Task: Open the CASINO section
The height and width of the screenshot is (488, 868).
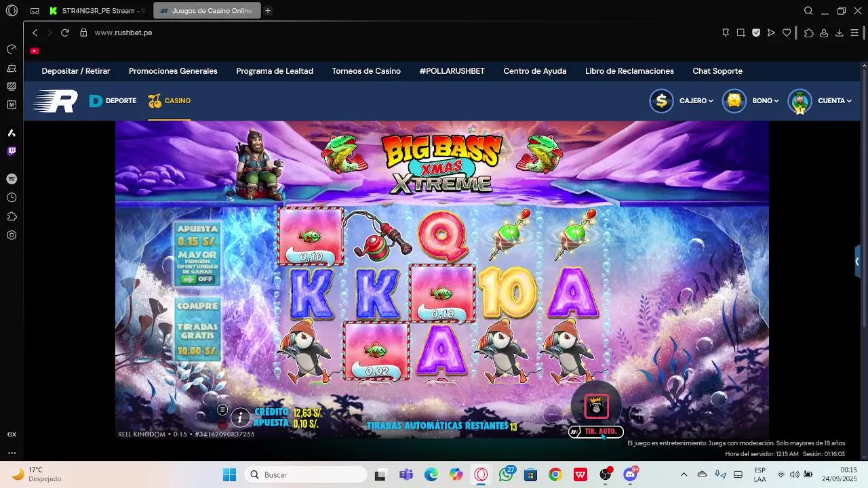Action: point(170,101)
